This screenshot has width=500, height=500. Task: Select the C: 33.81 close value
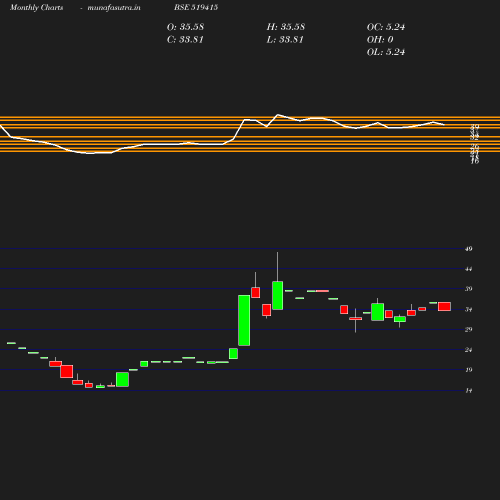[185, 40]
